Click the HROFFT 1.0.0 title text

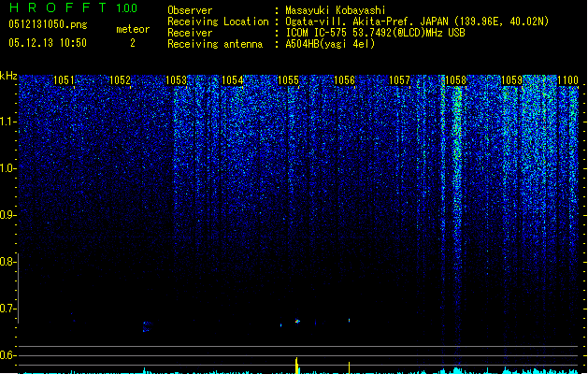pos(73,7)
